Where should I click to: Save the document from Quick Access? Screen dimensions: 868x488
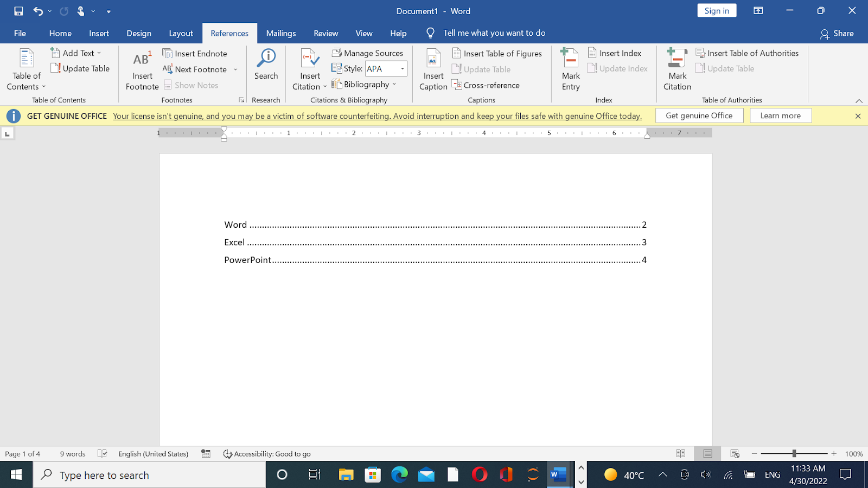[18, 11]
